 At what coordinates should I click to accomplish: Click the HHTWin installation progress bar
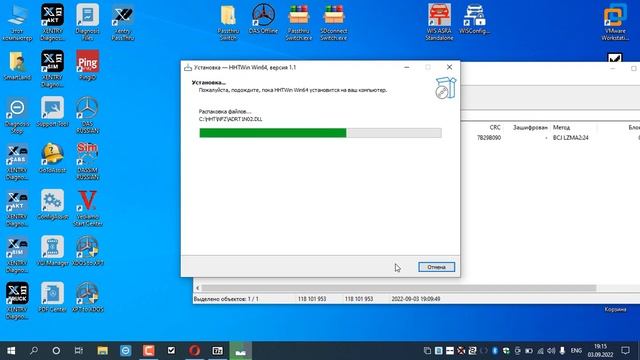point(320,133)
